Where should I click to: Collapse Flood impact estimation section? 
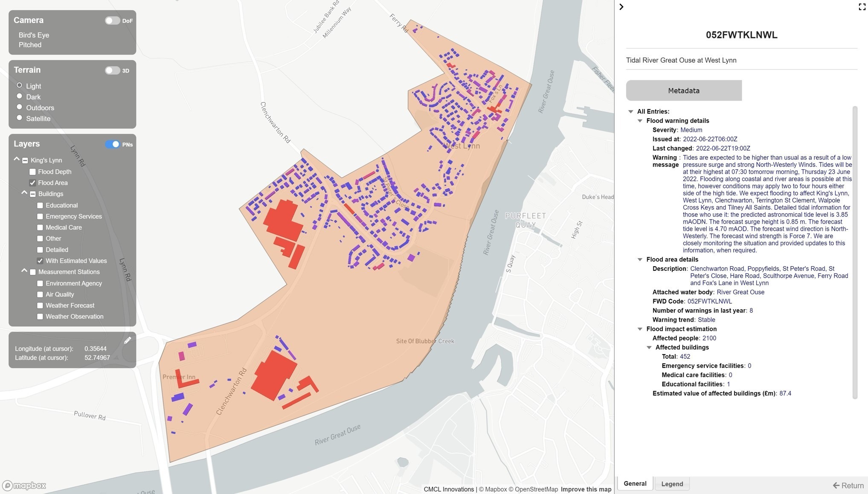640,329
